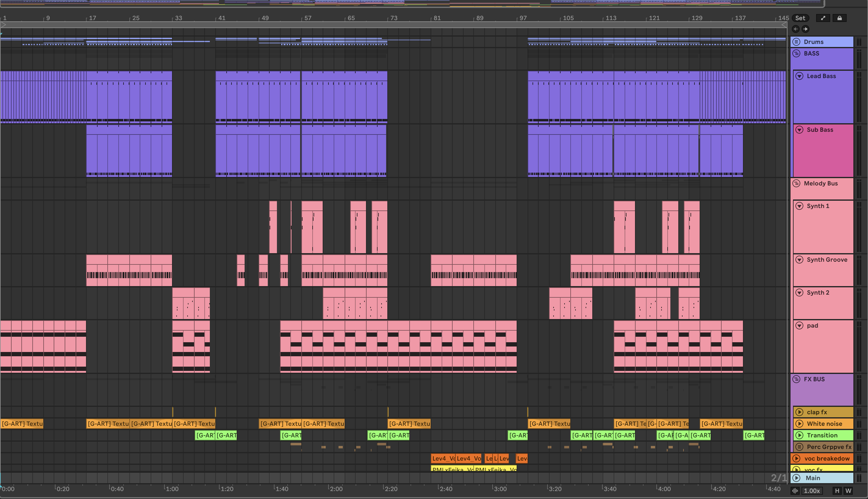Collapse the Synth Groove track
Image resolution: width=868 pixels, height=499 pixels.
point(799,260)
